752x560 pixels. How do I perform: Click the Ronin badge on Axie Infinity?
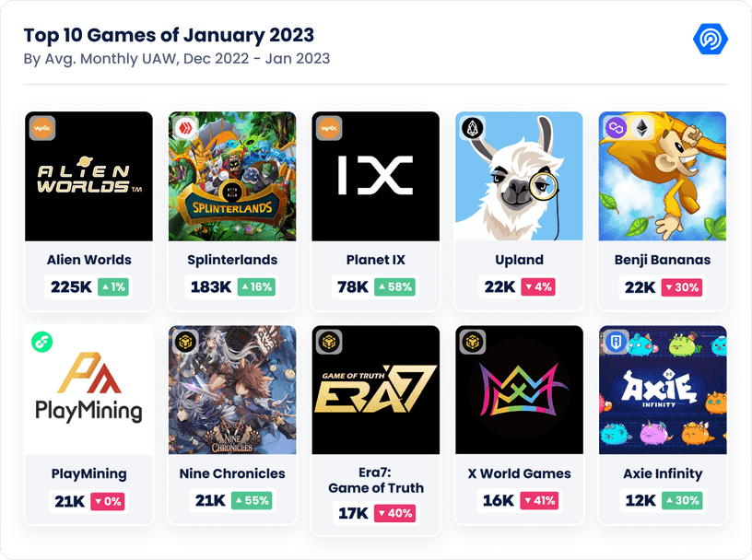pos(616,342)
